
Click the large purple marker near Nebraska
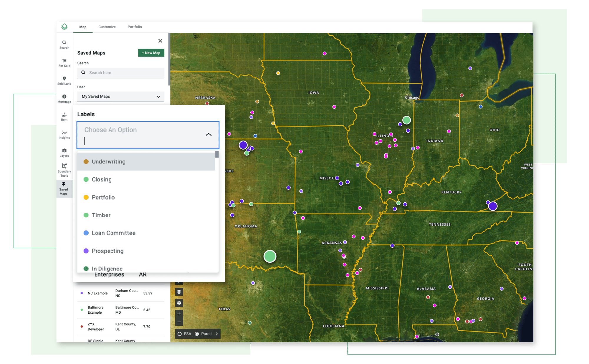pos(243,145)
